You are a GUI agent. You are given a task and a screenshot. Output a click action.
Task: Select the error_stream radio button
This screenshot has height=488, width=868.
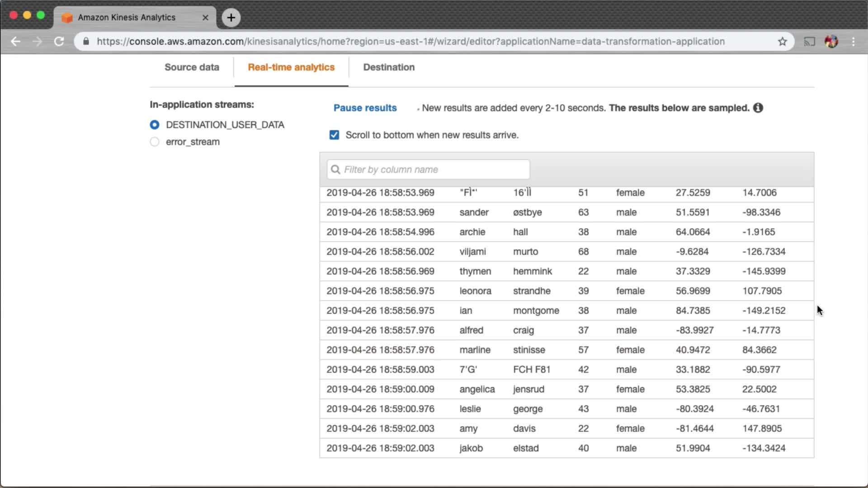coord(155,142)
